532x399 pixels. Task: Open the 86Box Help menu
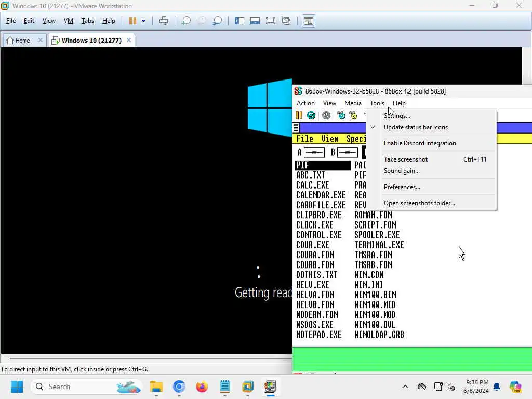[399, 103]
